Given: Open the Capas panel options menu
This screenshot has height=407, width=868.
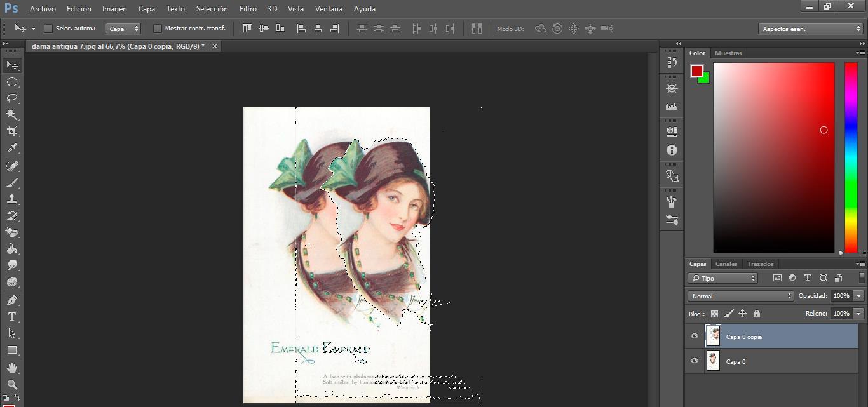Looking at the screenshot, I should [x=860, y=264].
